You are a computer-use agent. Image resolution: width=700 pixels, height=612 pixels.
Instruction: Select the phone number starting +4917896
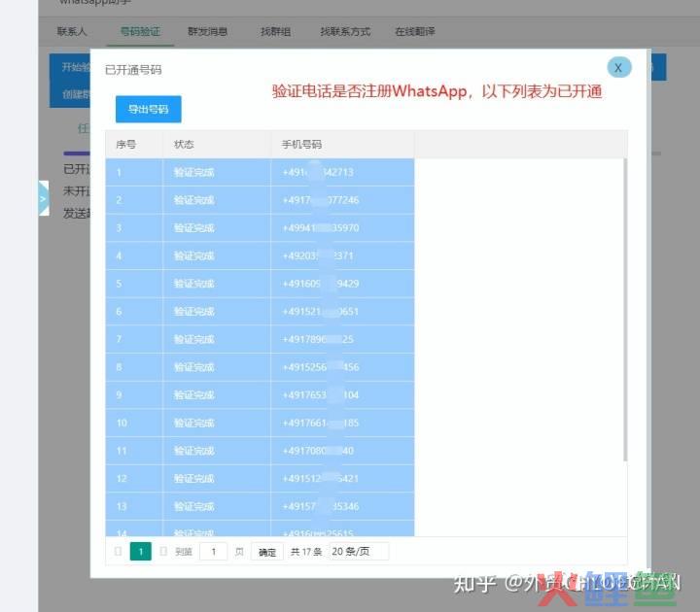click(318, 339)
